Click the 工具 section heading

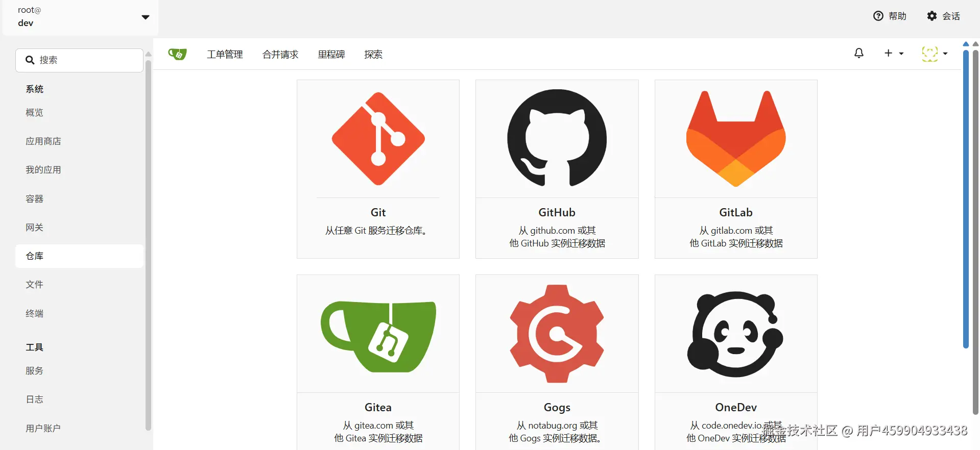point(35,347)
